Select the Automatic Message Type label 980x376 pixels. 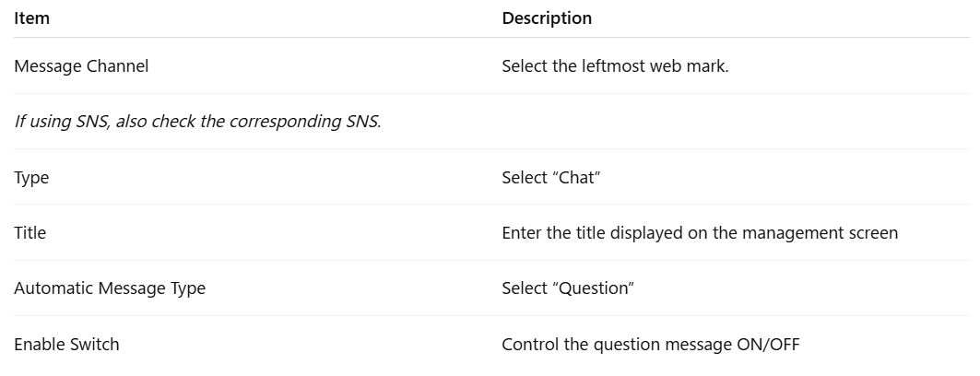(110, 288)
